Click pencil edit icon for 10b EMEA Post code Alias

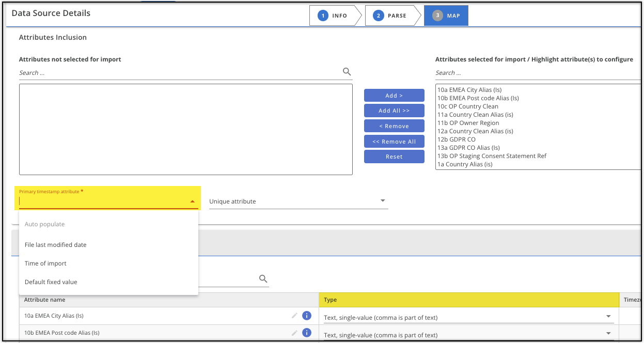[294, 333]
